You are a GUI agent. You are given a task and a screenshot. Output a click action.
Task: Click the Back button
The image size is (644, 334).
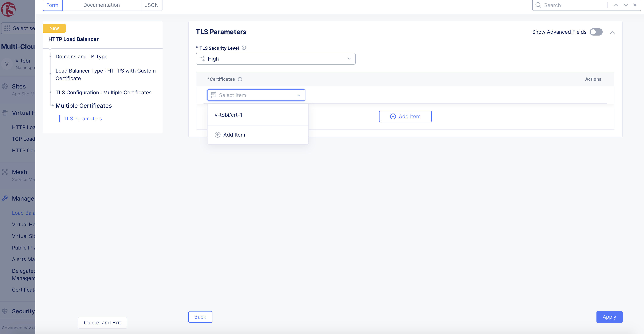click(x=200, y=317)
